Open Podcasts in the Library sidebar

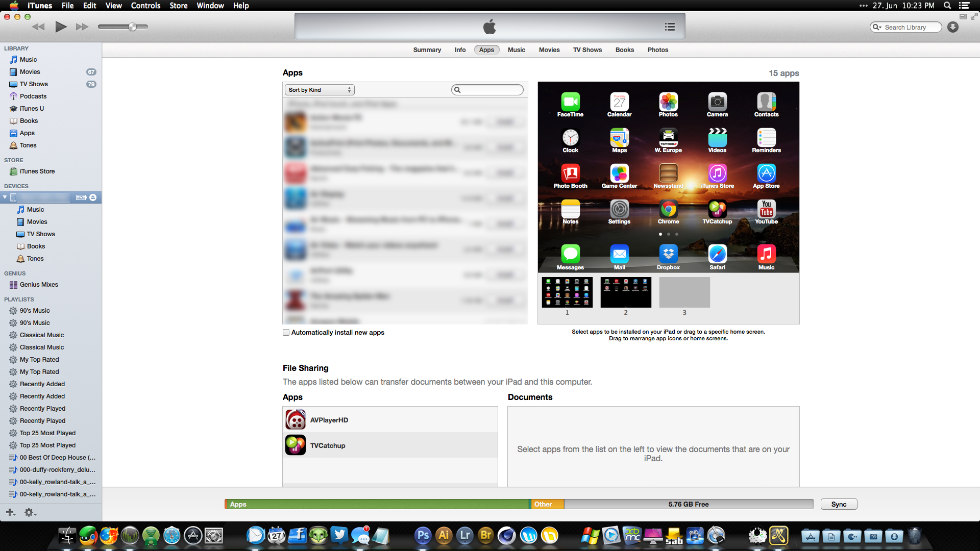(33, 96)
